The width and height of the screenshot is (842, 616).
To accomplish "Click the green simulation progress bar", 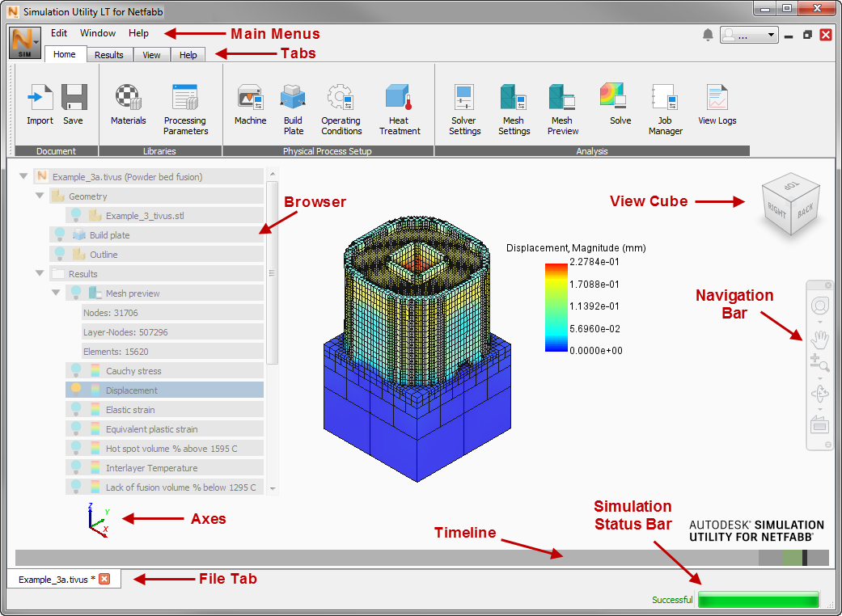I will pyautogui.click(x=759, y=599).
